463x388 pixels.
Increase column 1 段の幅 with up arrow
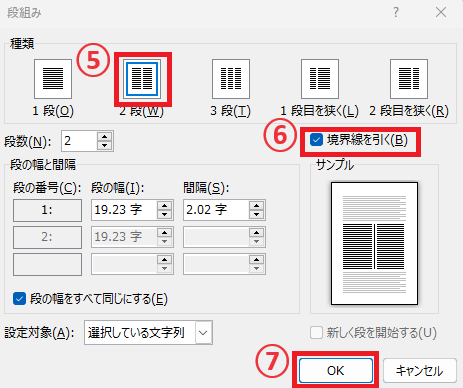(165, 205)
